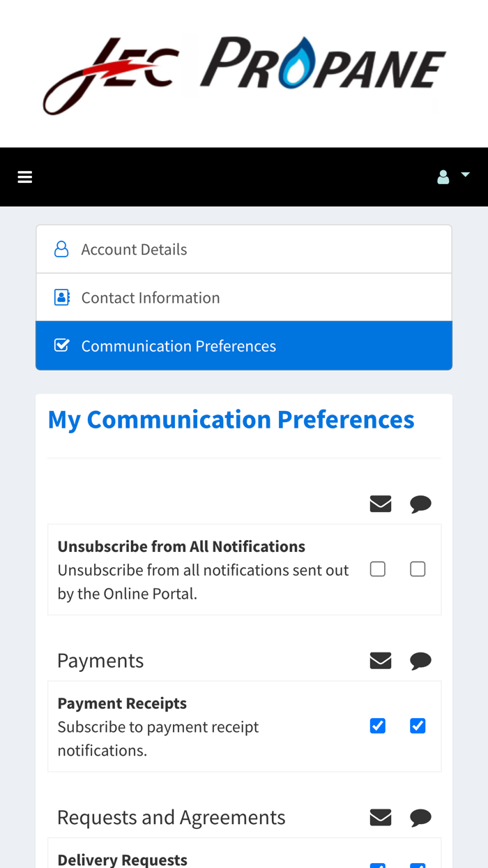Click the JEC Propane logo
This screenshot has width=488, height=868.
coord(244,74)
